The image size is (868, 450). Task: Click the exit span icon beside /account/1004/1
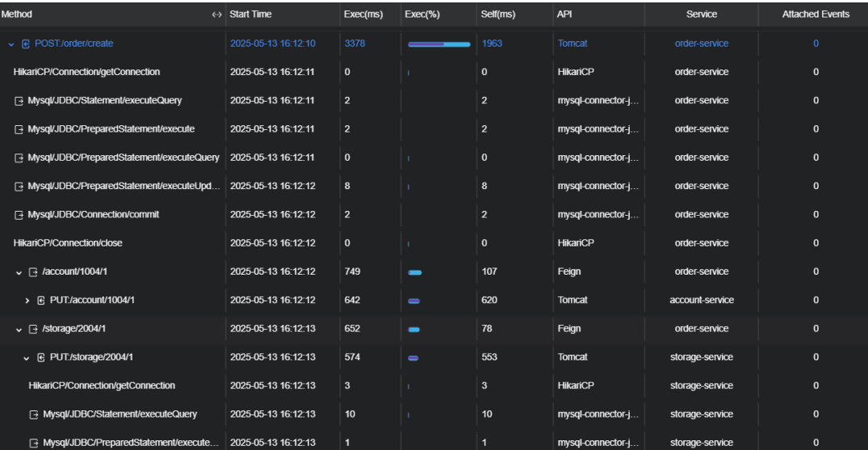[x=33, y=271]
